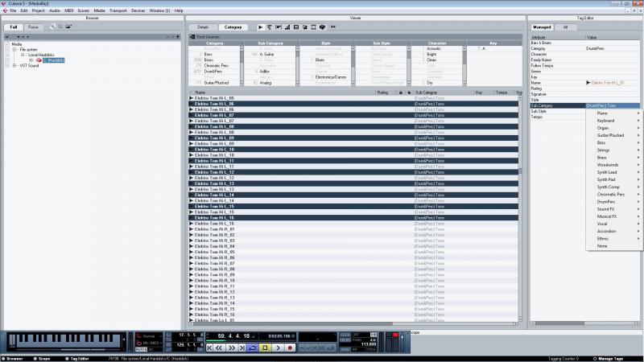Viewport: 644px width, 362px height.
Task: Open the Transport menu
Action: (118, 10)
